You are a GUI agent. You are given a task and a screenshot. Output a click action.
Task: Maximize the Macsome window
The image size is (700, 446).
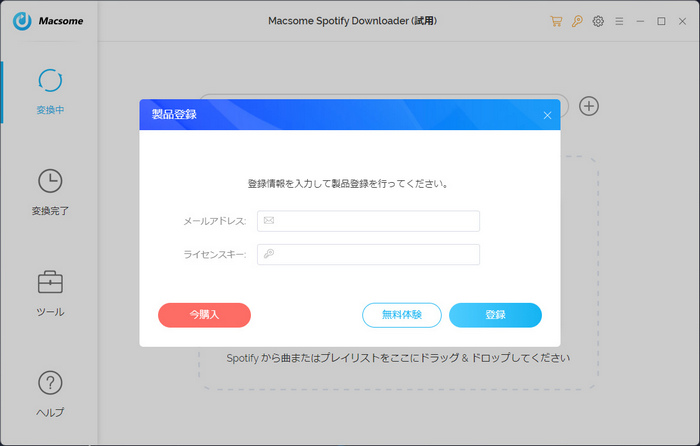click(x=661, y=21)
